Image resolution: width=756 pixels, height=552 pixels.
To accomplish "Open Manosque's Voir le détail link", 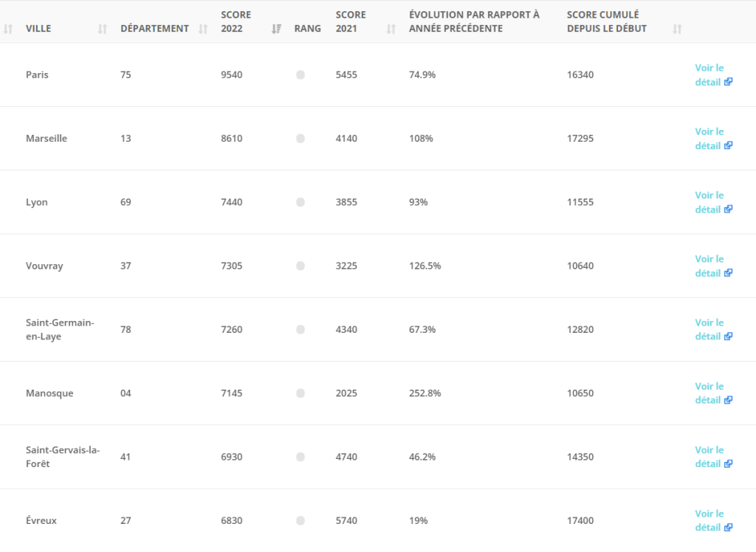I will pyautogui.click(x=709, y=393).
